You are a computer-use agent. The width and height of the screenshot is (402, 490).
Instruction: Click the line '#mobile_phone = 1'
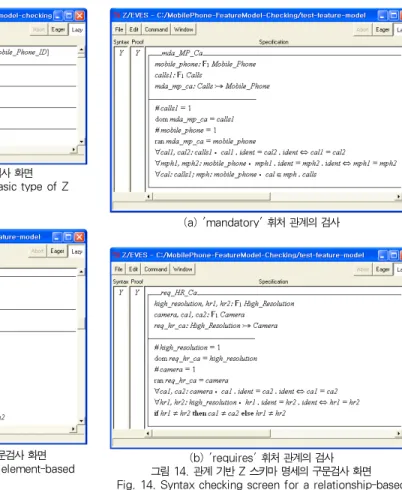coord(186,130)
